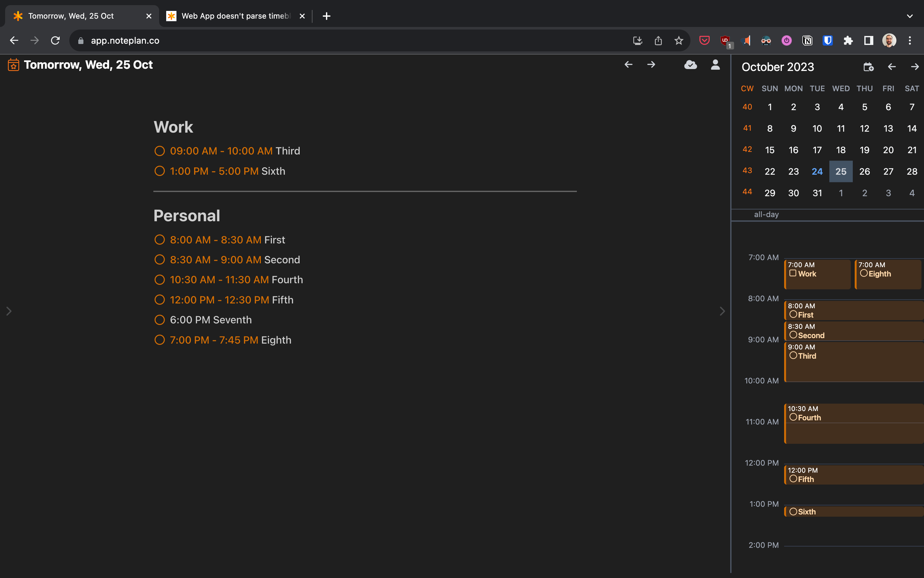Bookmark this page with the star icon
Image resolution: width=924 pixels, height=578 pixels.
(x=679, y=40)
